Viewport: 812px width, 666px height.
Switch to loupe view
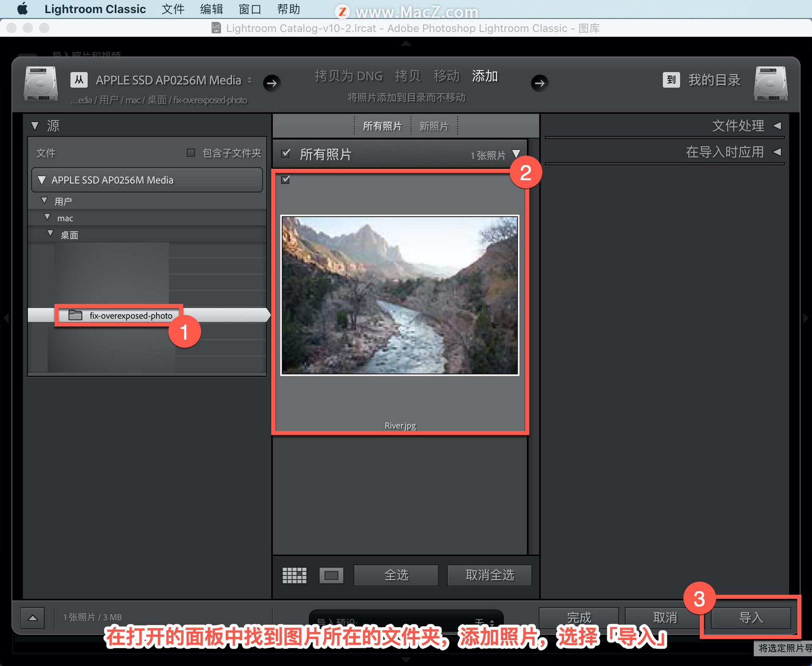click(331, 576)
